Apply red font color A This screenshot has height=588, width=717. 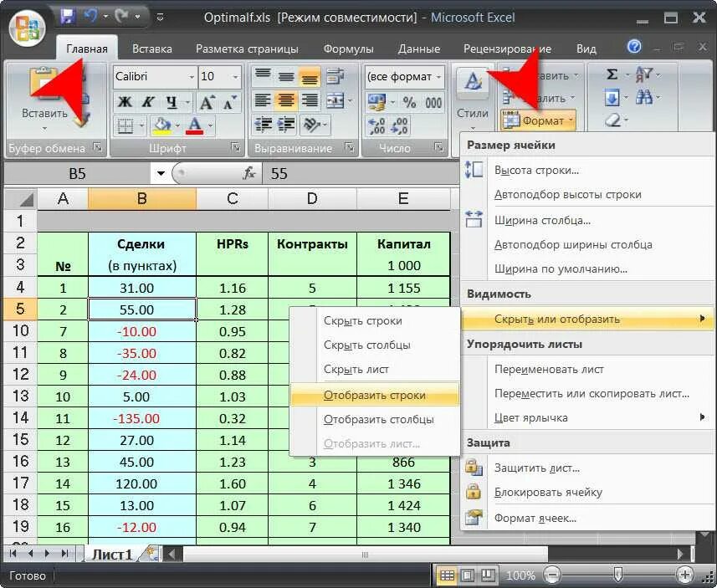pyautogui.click(x=195, y=125)
